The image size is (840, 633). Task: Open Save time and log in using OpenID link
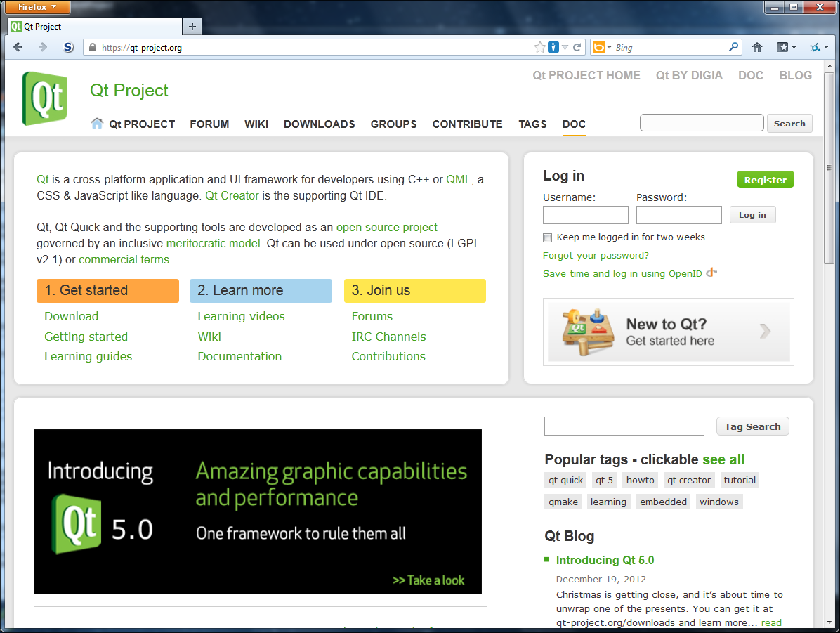coord(622,273)
